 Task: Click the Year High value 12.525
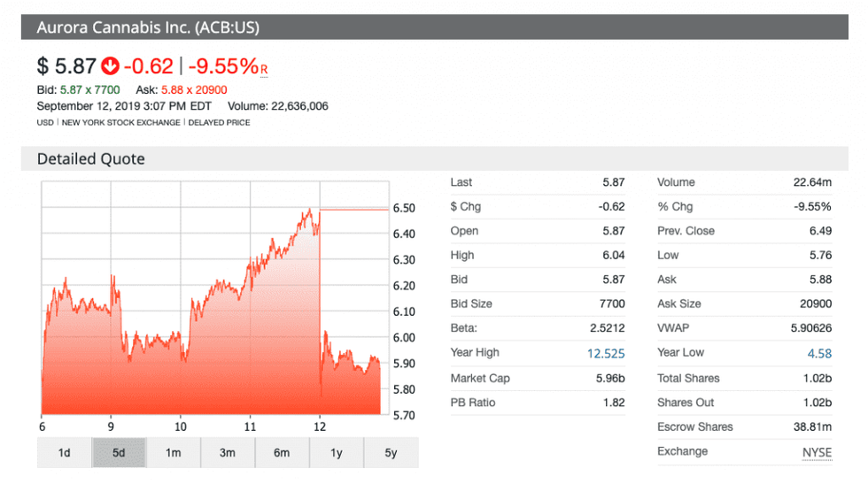[x=606, y=353]
